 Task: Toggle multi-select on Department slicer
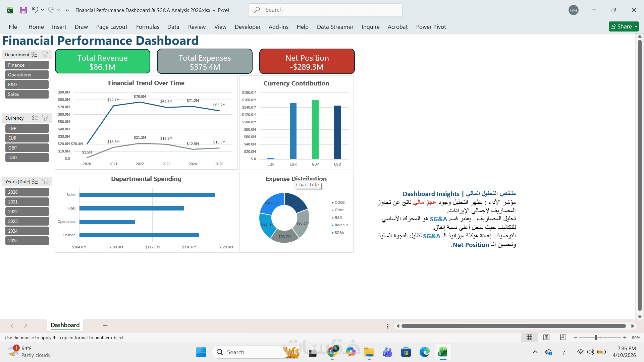point(35,54)
